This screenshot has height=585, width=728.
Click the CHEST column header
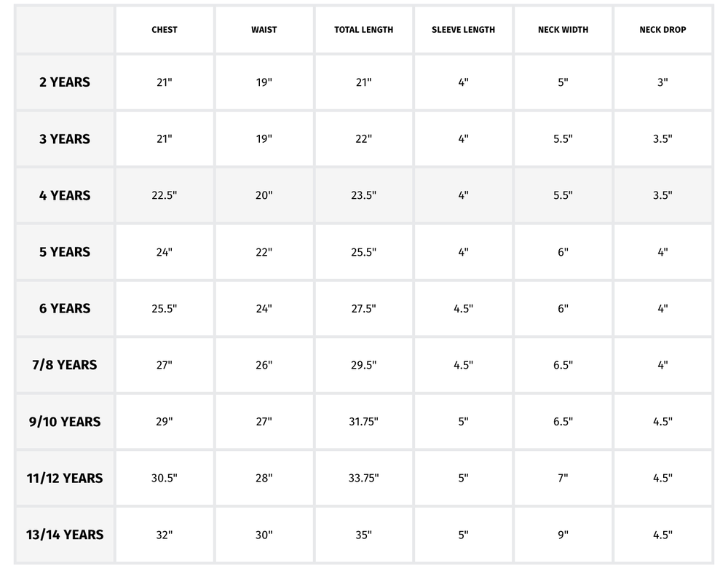click(165, 30)
